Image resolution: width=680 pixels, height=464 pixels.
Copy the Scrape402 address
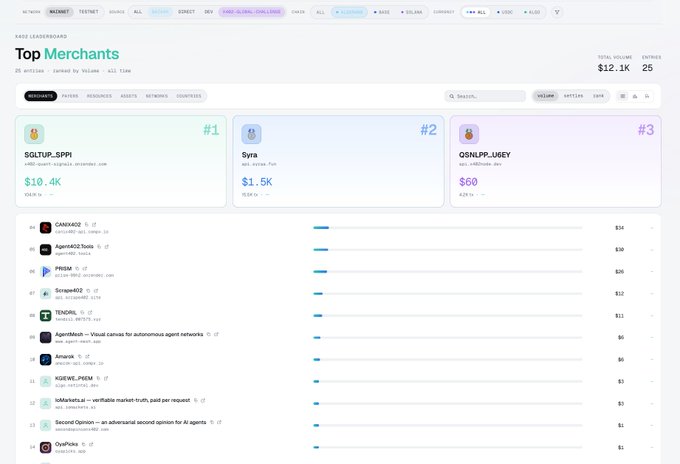point(88,291)
